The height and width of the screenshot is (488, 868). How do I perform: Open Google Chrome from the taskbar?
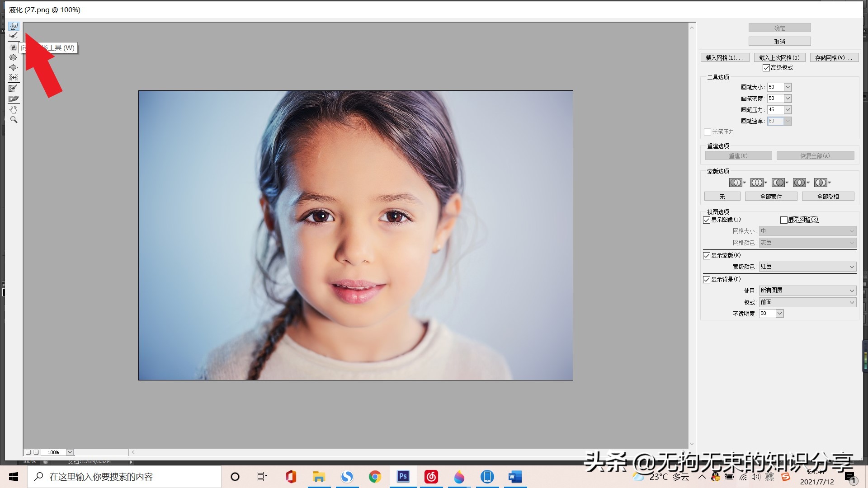click(375, 477)
